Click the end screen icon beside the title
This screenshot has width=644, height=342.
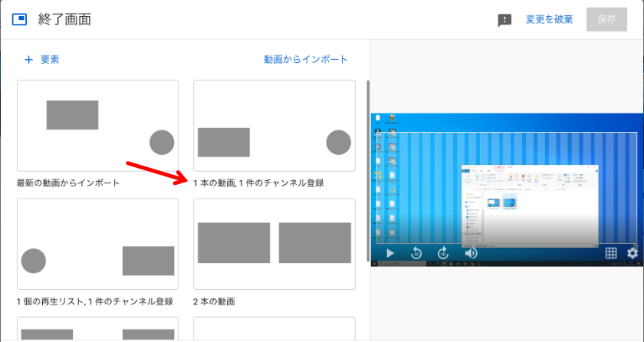(x=19, y=19)
